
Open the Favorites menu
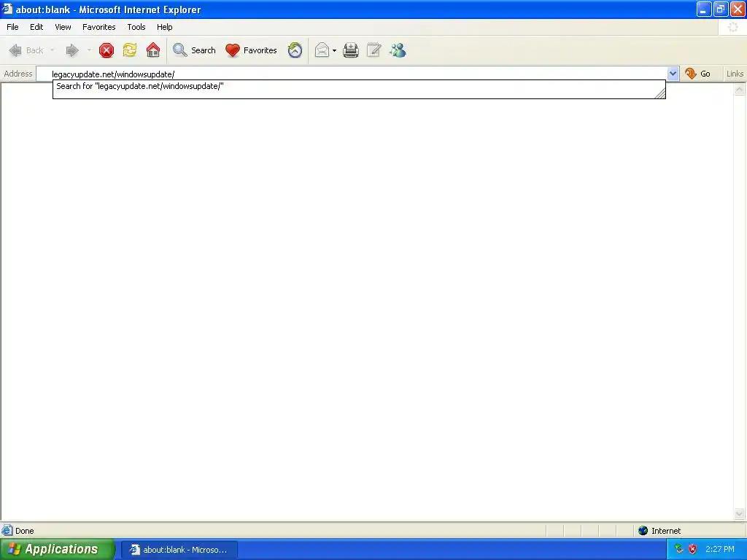point(98,27)
